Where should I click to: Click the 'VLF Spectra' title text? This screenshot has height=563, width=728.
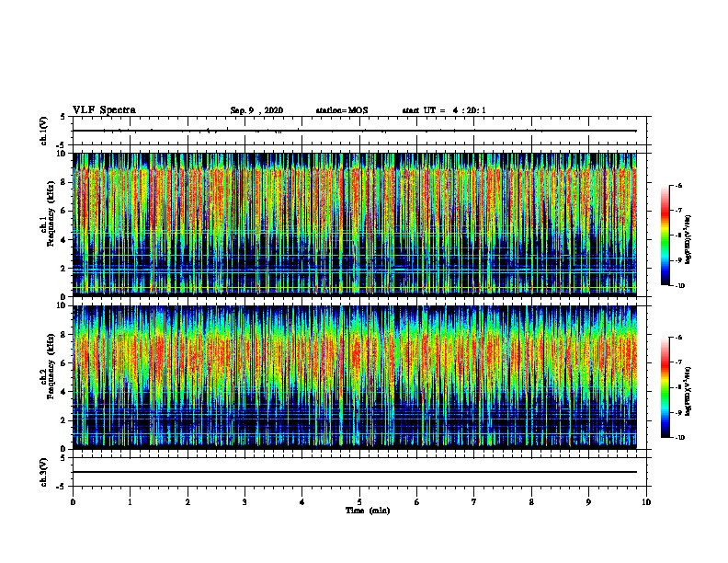point(104,110)
